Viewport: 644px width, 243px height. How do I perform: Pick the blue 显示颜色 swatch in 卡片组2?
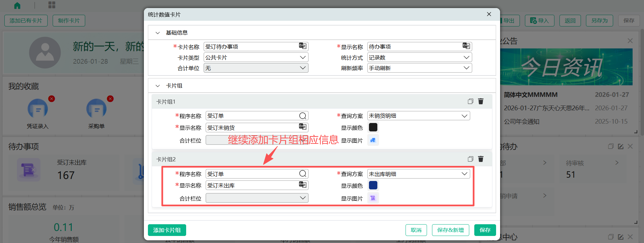[x=373, y=185]
